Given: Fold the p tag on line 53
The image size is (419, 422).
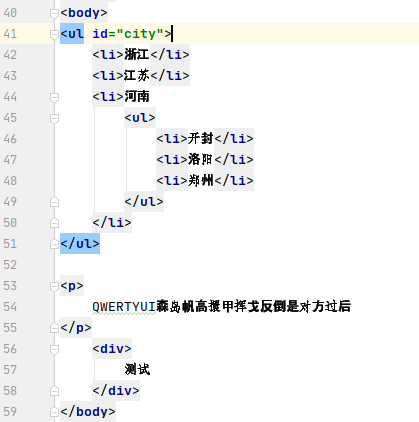Looking at the screenshot, I should tap(54, 286).
